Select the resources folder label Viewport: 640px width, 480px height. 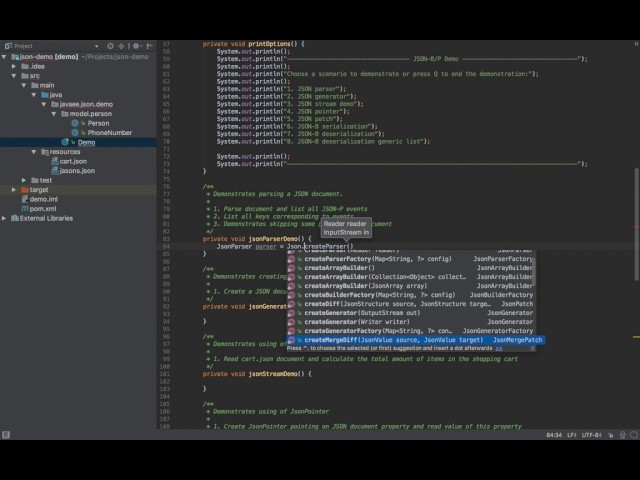(x=65, y=152)
